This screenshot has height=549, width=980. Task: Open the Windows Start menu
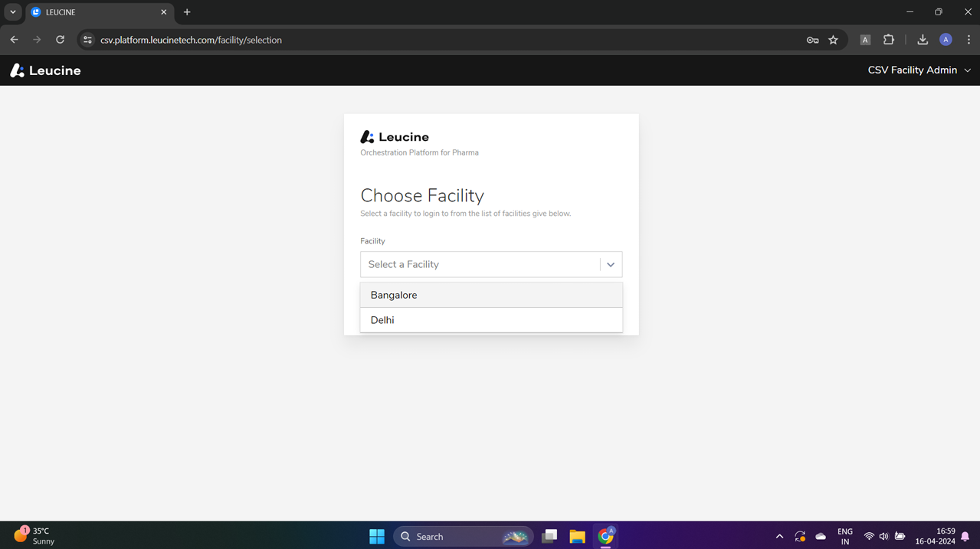tap(377, 536)
